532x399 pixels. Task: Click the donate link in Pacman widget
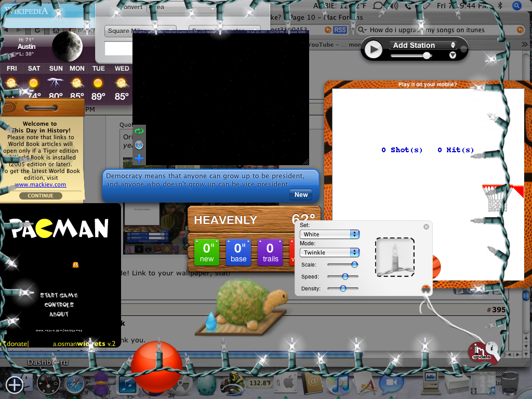(16, 344)
